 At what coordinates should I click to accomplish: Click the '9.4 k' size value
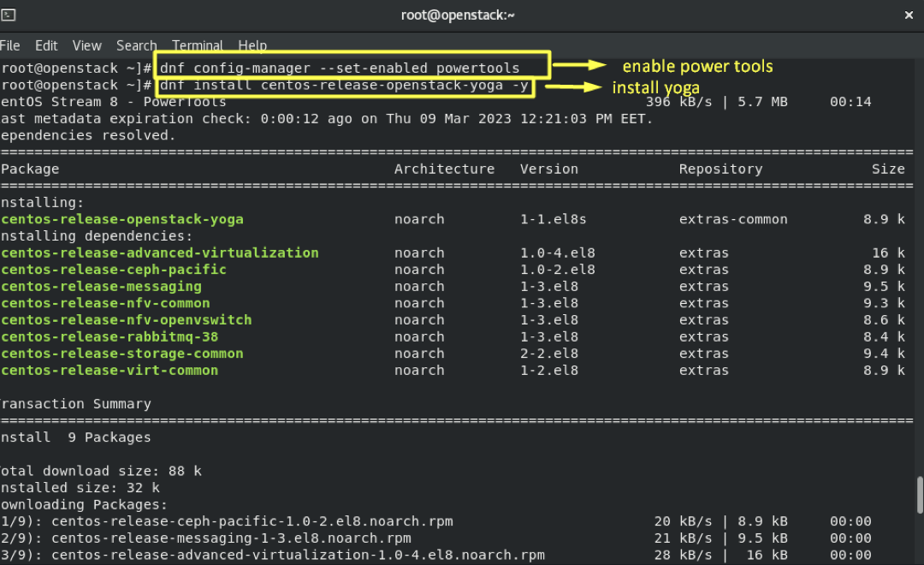coord(885,354)
